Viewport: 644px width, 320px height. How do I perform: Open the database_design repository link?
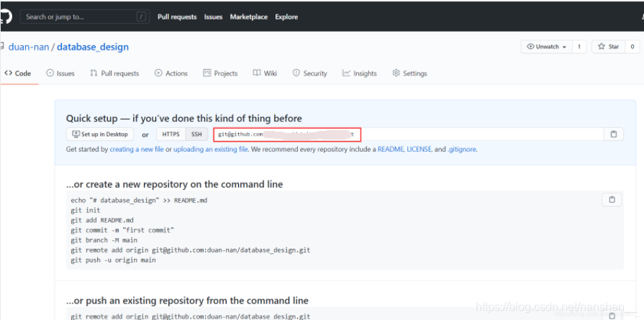point(93,47)
